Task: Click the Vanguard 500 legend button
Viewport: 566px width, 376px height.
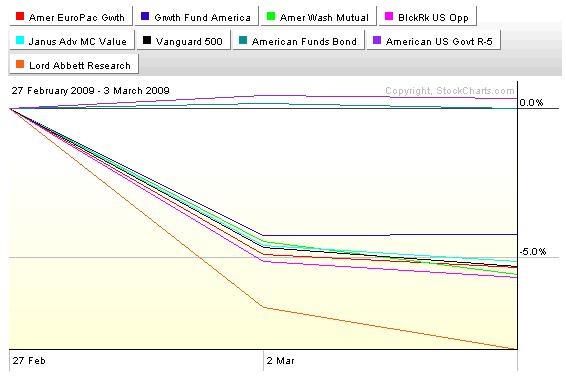Action: tap(183, 40)
